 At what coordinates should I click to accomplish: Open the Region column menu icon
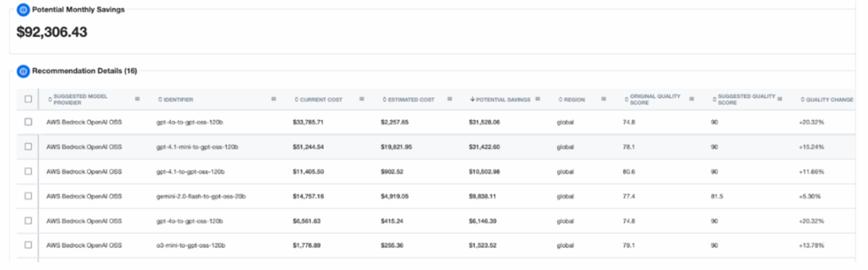click(603, 99)
